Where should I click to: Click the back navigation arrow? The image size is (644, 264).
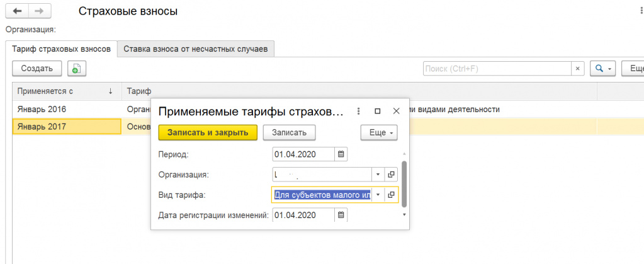pyautogui.click(x=17, y=11)
